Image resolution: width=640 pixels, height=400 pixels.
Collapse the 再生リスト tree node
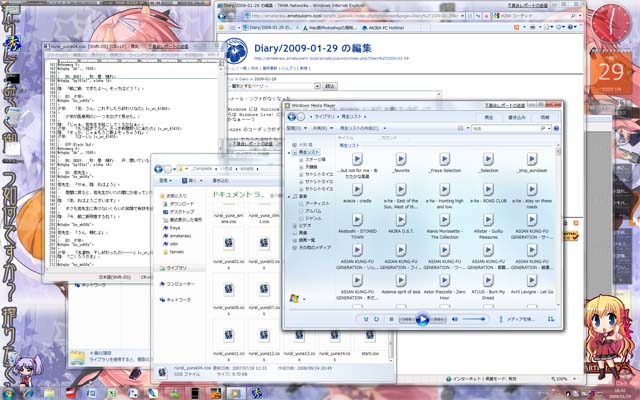[x=291, y=151]
